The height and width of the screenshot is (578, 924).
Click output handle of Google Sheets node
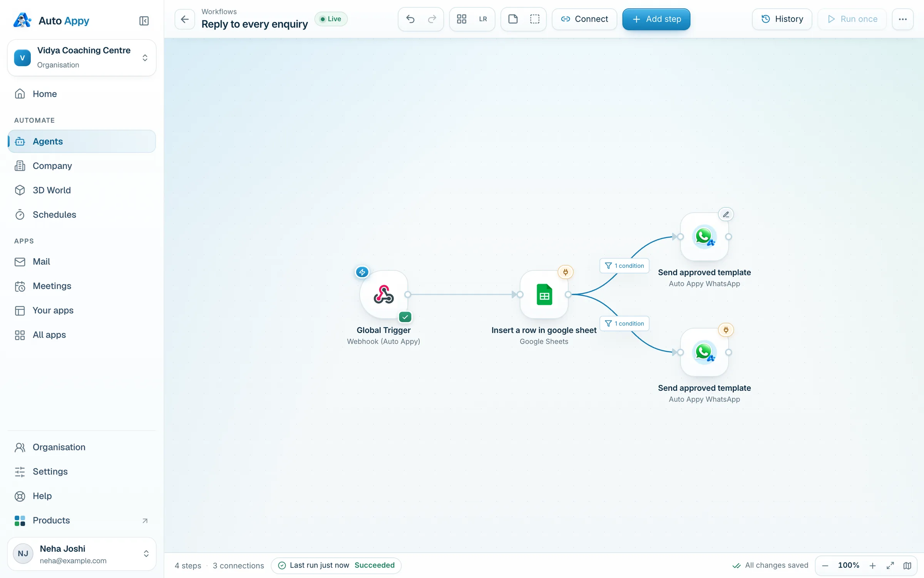pos(568,295)
